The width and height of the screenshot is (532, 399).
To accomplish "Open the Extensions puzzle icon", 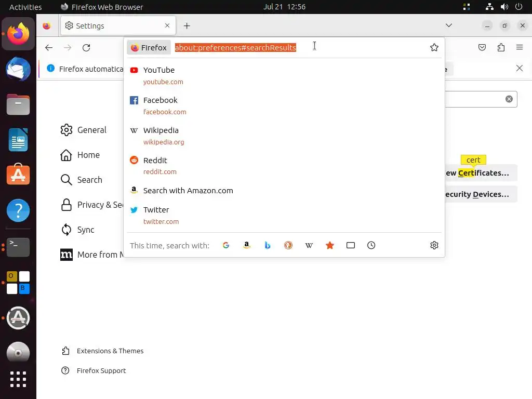I will [501, 47].
